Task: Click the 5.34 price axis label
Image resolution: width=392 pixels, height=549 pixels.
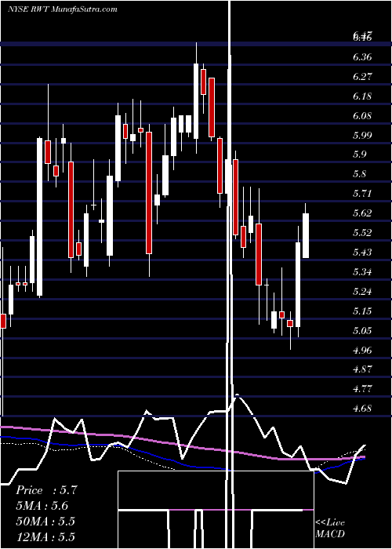Action: 363,272
